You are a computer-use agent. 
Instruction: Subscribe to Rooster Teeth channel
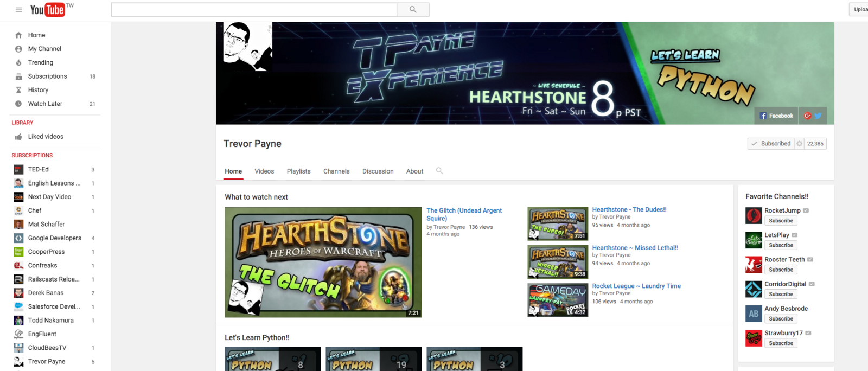pyautogui.click(x=781, y=270)
